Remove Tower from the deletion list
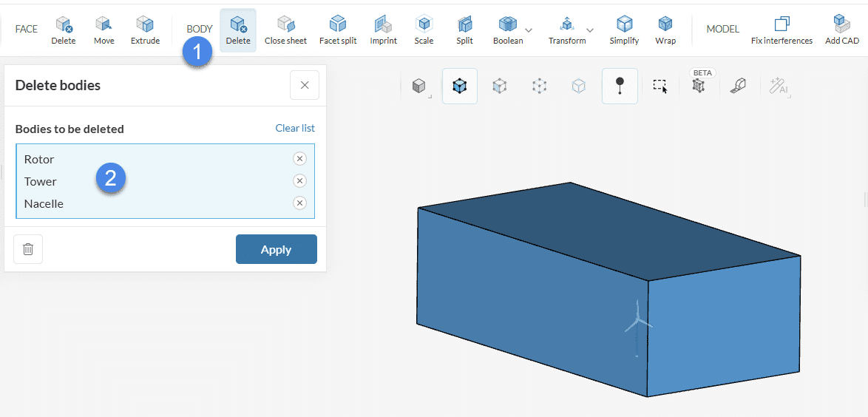 point(299,181)
